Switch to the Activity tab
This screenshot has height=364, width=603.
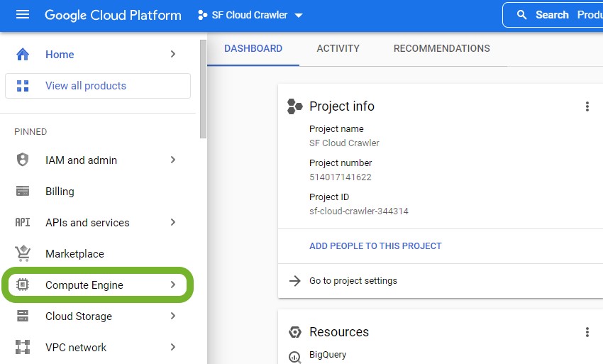coord(338,48)
